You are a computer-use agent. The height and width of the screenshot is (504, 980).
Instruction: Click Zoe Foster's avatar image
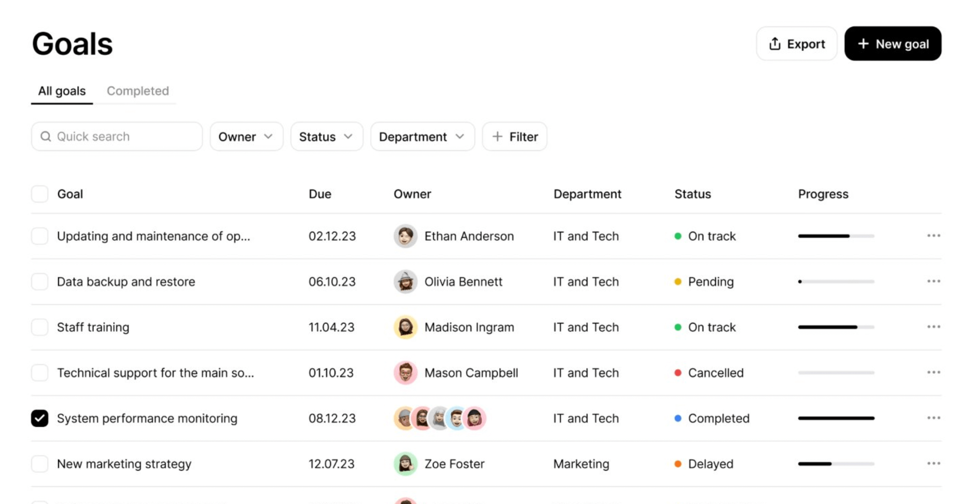[x=405, y=464]
